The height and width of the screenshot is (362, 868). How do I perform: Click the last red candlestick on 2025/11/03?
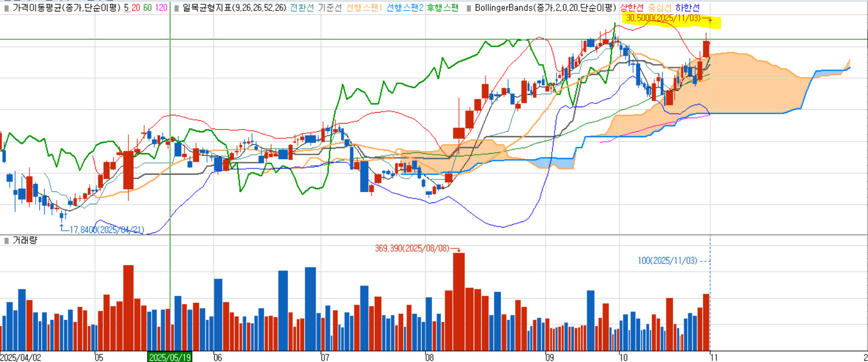706,49
